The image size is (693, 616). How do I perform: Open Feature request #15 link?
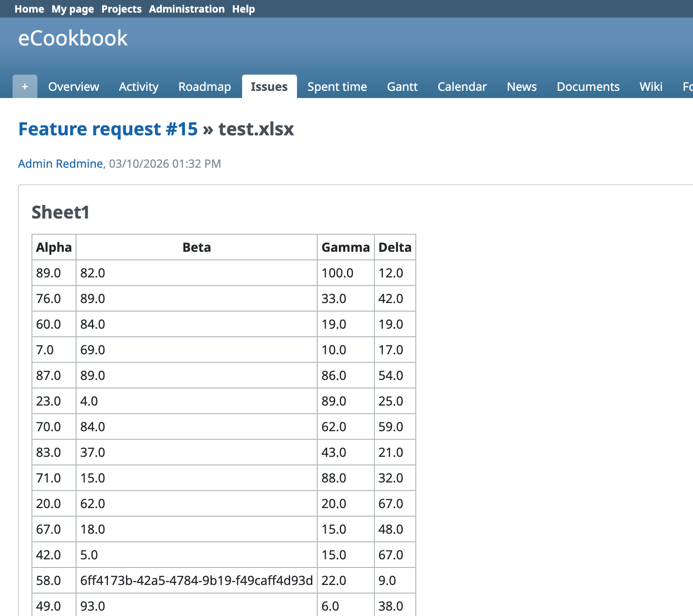click(x=108, y=129)
